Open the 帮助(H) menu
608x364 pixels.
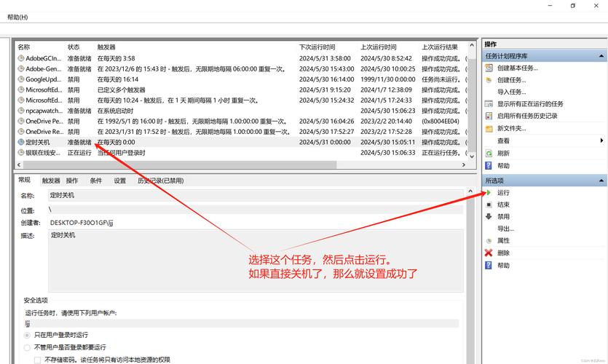coord(17,17)
